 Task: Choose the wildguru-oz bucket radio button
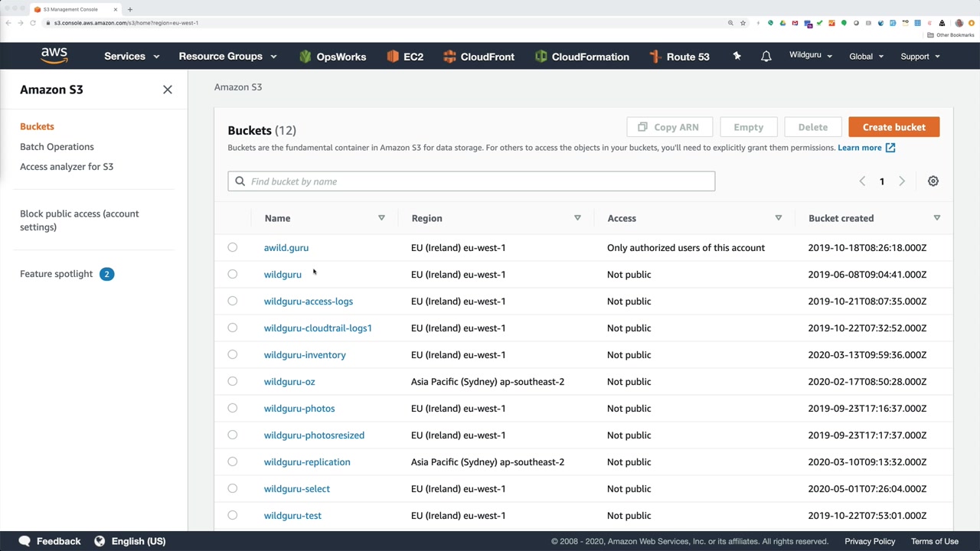pyautogui.click(x=233, y=381)
